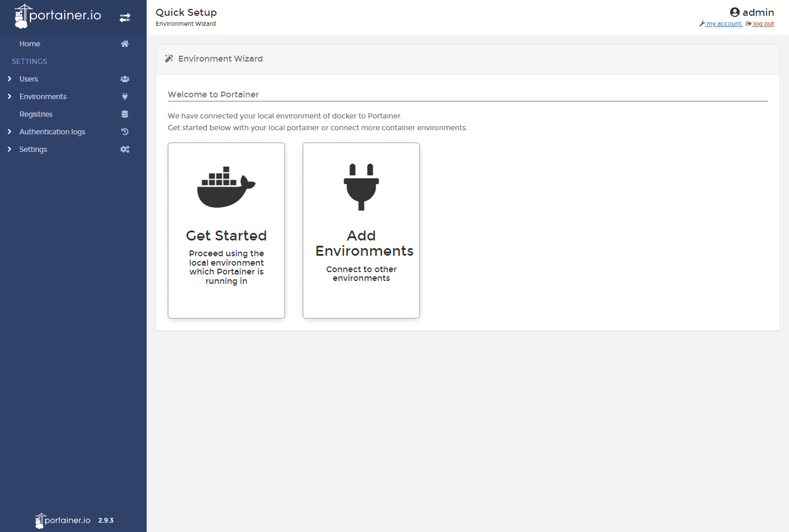This screenshot has width=789, height=532.
Task: Click the large plug icon
Action: (361, 187)
